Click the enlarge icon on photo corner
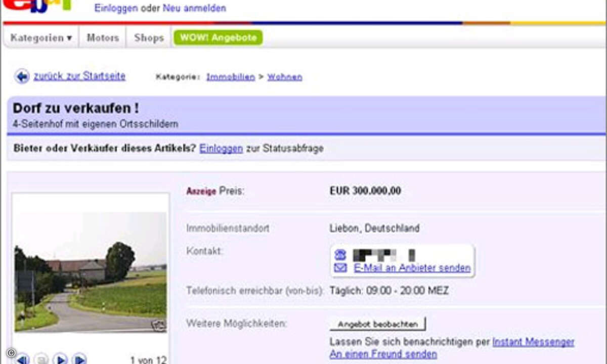Image resolution: width=607 pixels, height=364 pixels. click(159, 325)
